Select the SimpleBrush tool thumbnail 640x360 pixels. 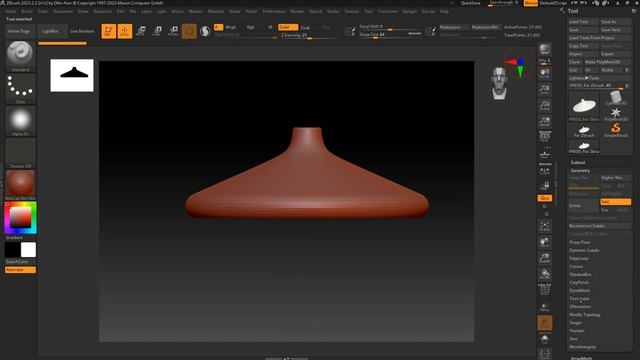point(616,131)
